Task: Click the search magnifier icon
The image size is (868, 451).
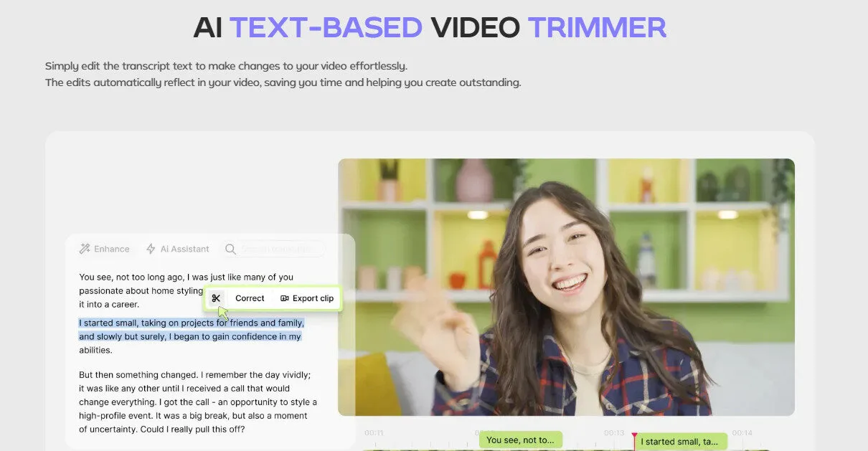Action: [x=230, y=249]
